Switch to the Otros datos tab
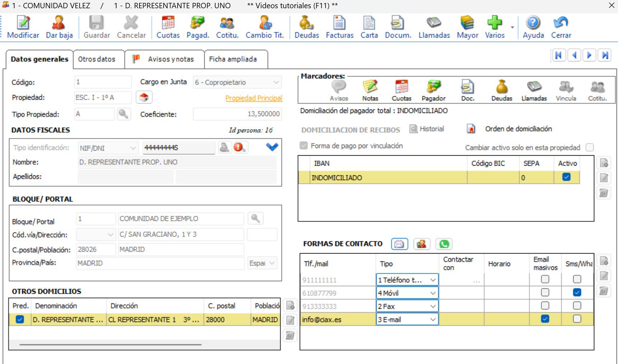Viewport: 618px width, 364px height. click(x=97, y=59)
